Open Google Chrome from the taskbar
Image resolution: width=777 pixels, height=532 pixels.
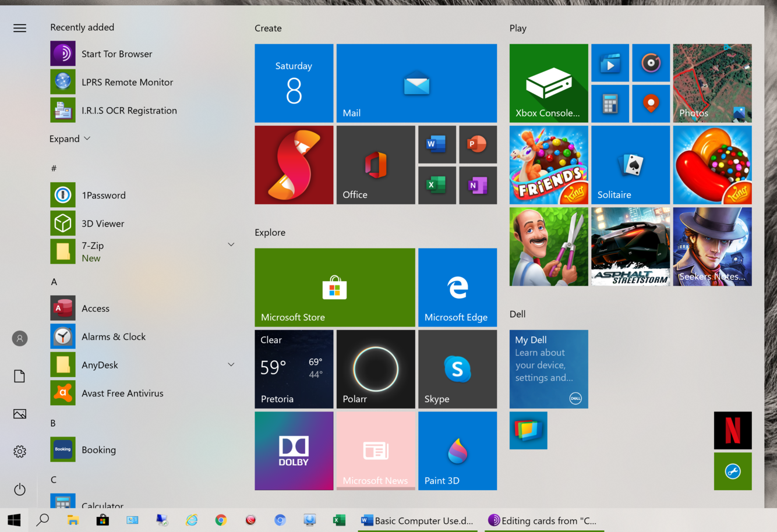(221, 520)
